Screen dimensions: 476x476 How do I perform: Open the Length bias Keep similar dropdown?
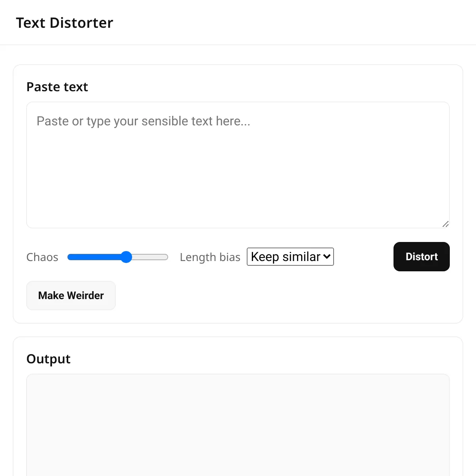[290, 257]
